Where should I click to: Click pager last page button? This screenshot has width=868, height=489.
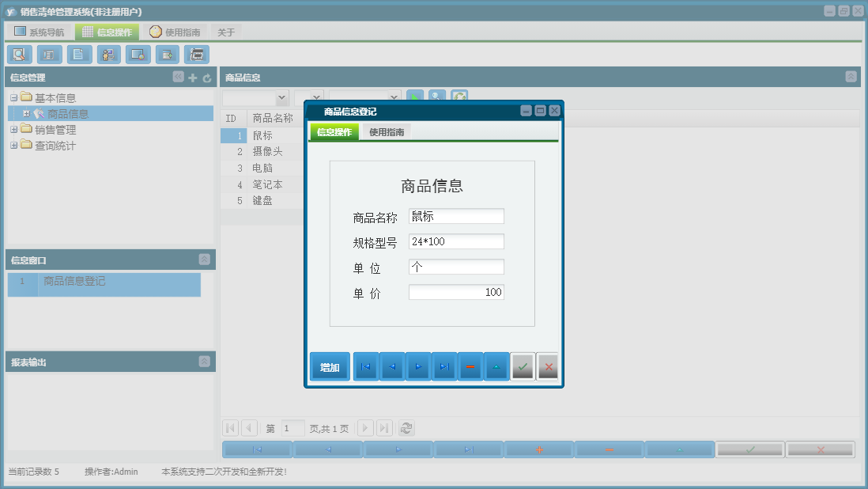click(385, 428)
